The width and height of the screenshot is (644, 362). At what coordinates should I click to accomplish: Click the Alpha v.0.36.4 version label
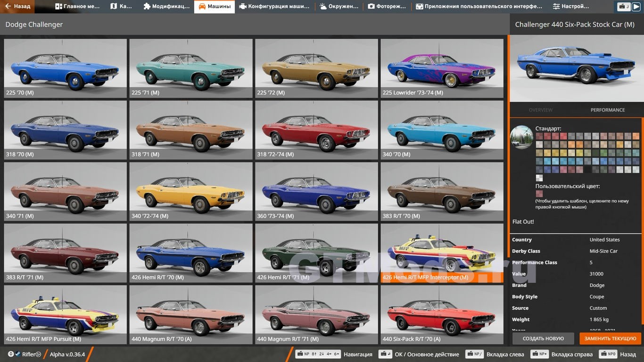click(x=67, y=354)
